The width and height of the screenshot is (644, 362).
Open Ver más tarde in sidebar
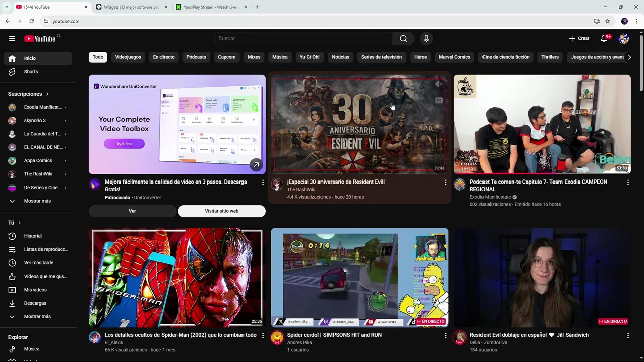coord(38,263)
